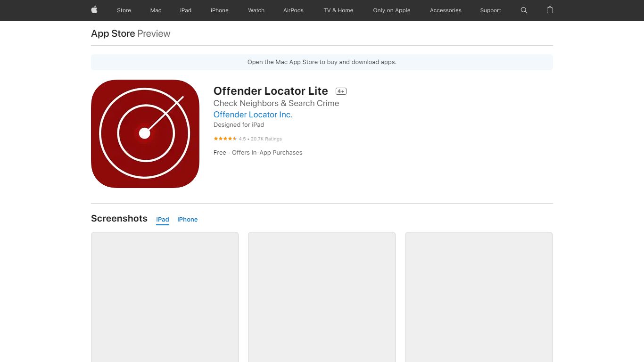Click the 4+ age rating badge
644x362 pixels.
pos(341,91)
